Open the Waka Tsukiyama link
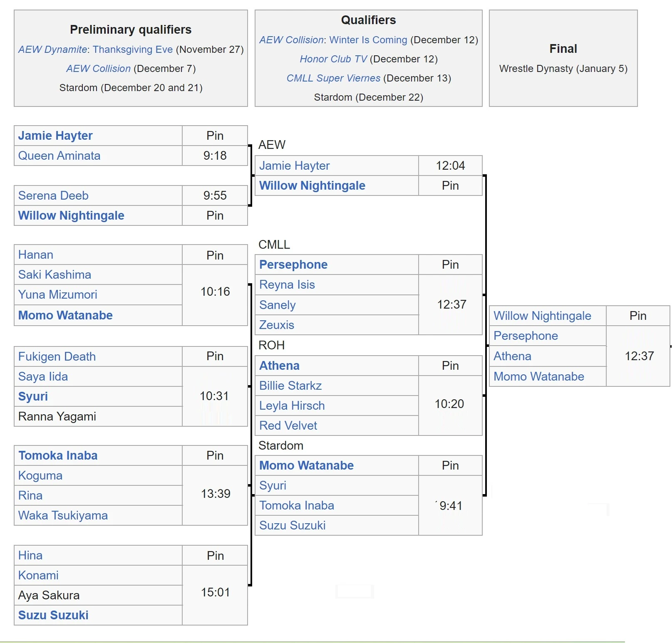 coord(63,515)
